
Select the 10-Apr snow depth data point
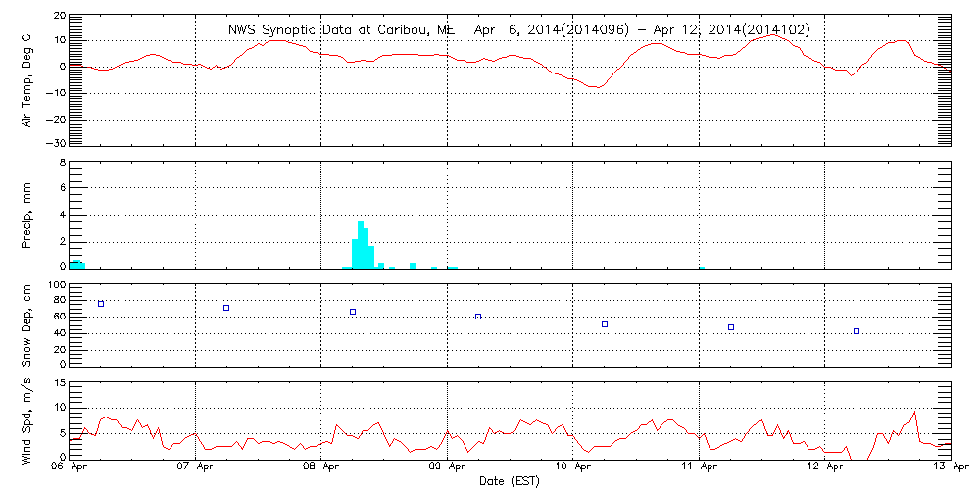pyautogui.click(x=605, y=324)
